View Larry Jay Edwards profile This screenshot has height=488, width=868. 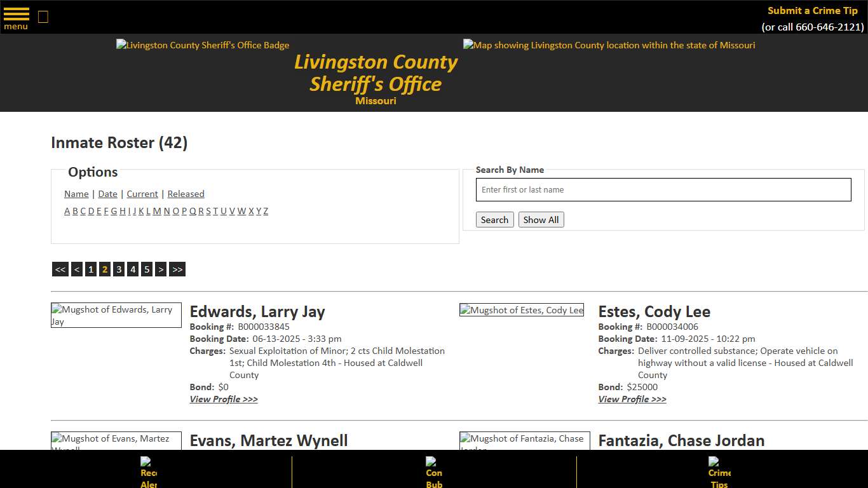click(x=224, y=399)
